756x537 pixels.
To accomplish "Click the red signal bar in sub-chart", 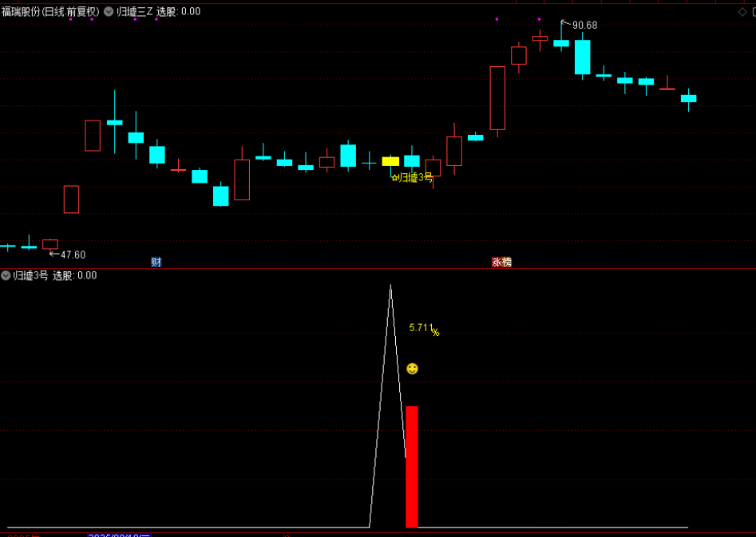I will coord(412,467).
